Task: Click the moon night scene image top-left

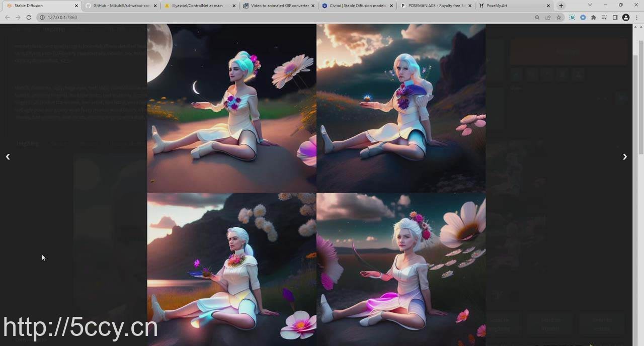Action: point(231,108)
